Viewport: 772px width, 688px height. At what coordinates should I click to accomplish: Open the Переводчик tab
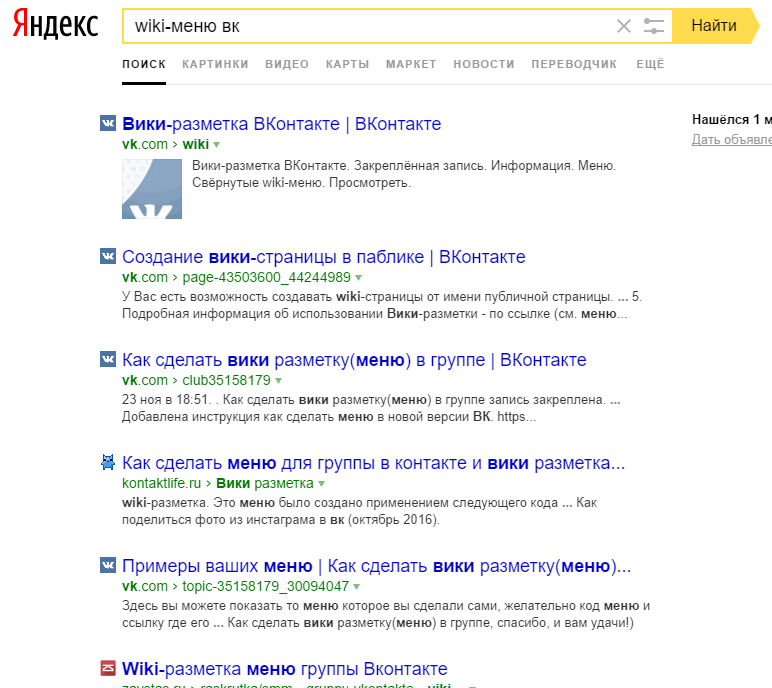click(574, 64)
